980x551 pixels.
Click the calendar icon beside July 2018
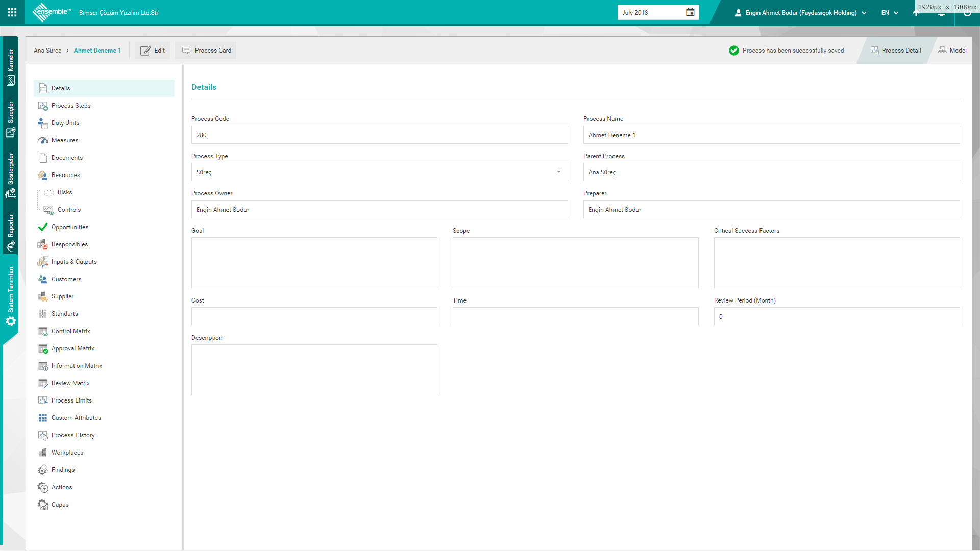[x=690, y=12]
